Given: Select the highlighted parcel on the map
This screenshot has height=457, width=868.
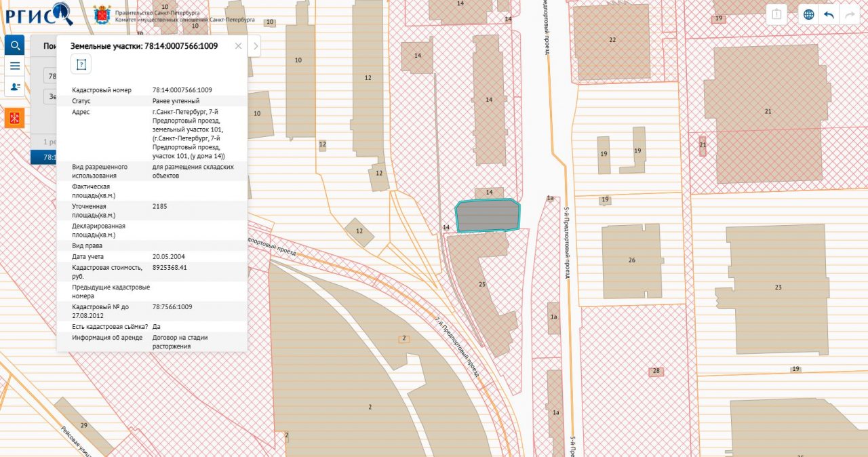Looking at the screenshot, I should [487, 216].
